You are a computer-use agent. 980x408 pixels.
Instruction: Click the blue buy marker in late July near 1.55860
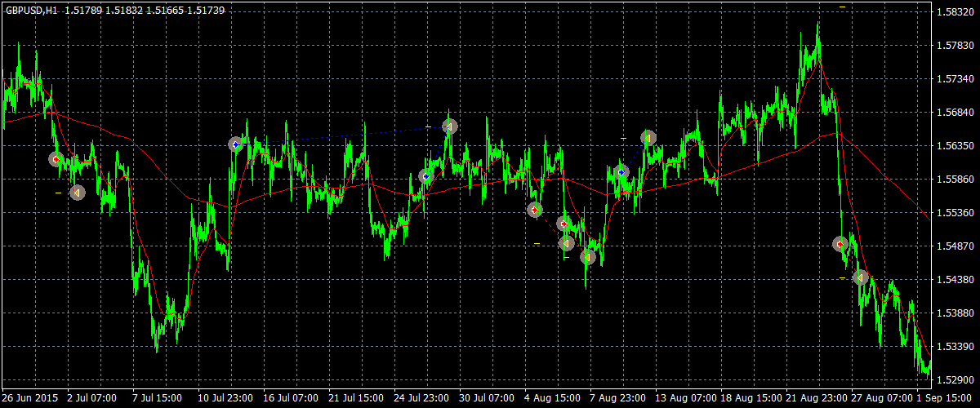coord(425,175)
